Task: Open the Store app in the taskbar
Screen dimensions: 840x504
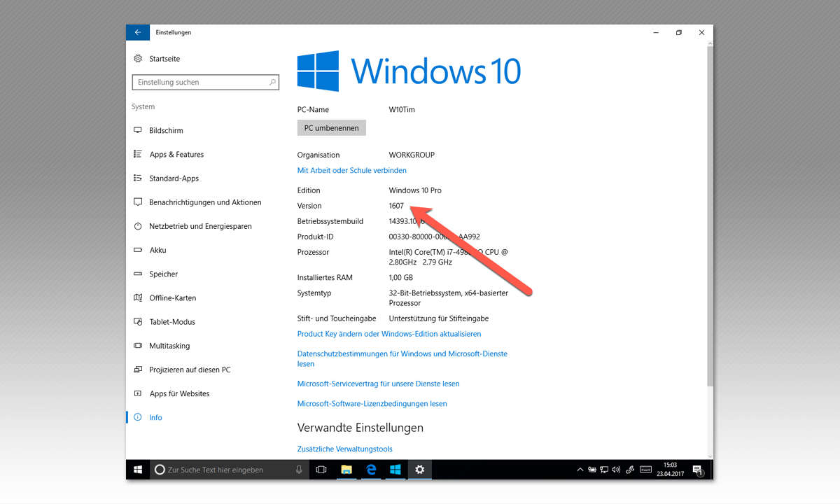Action: pyautogui.click(x=395, y=470)
